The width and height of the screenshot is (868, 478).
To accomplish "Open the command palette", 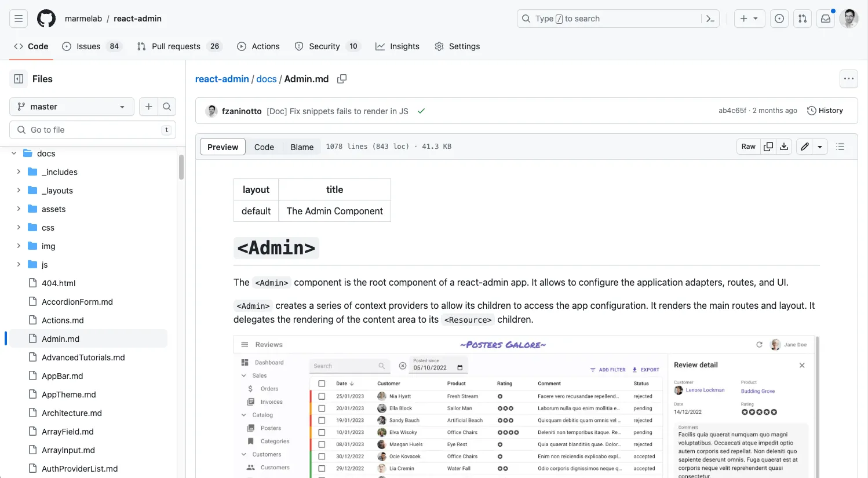I will pos(710,19).
